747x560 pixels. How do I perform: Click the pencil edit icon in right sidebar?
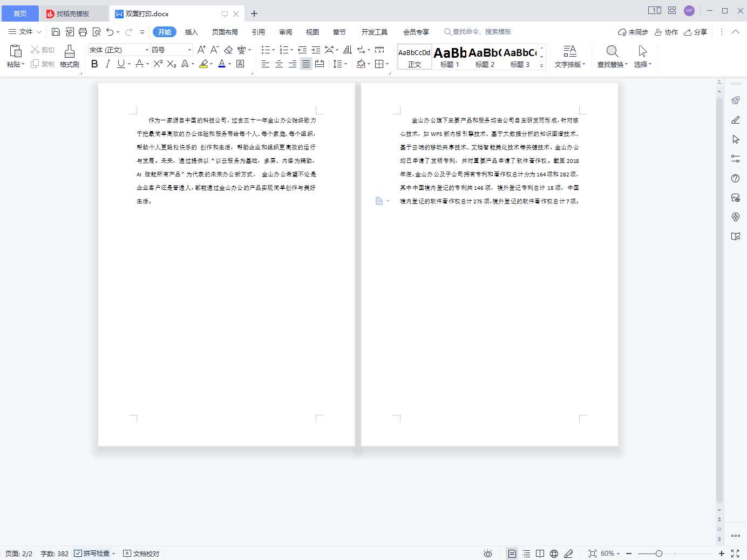tap(735, 120)
